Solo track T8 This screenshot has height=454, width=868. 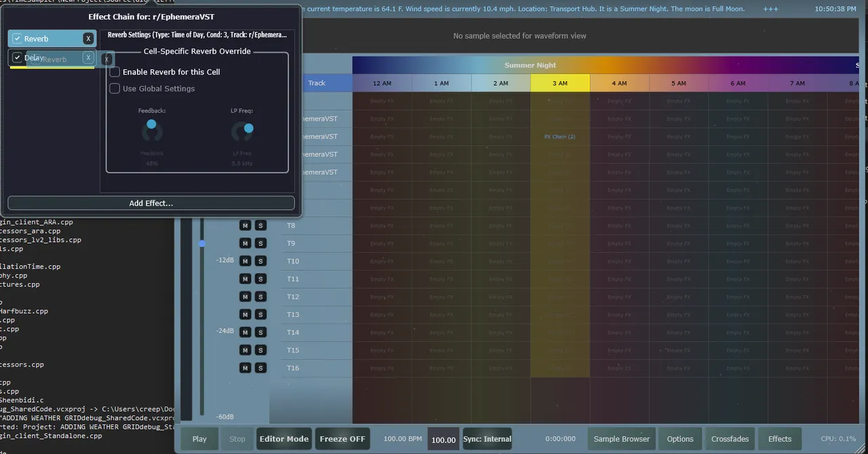260,225
